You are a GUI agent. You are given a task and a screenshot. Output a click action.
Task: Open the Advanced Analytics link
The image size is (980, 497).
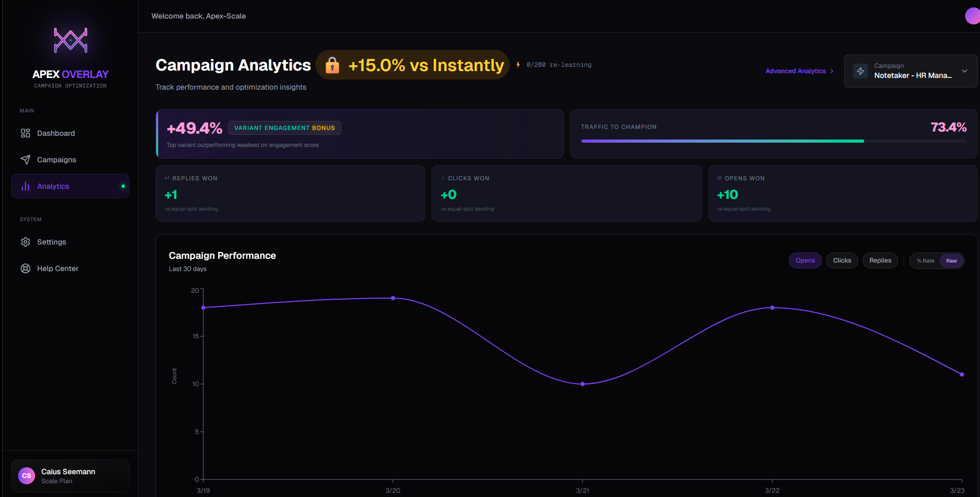tap(795, 71)
